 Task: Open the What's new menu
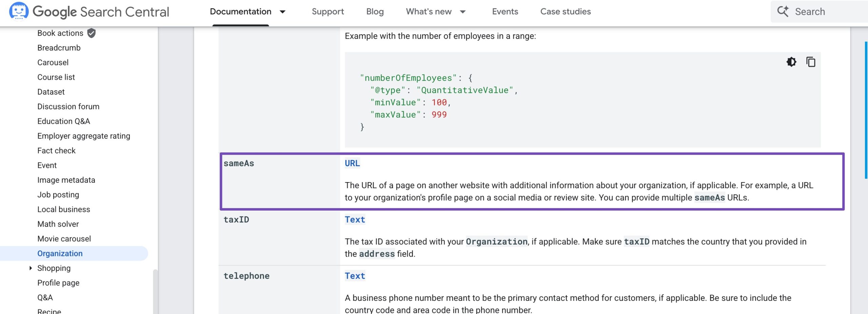(429, 12)
